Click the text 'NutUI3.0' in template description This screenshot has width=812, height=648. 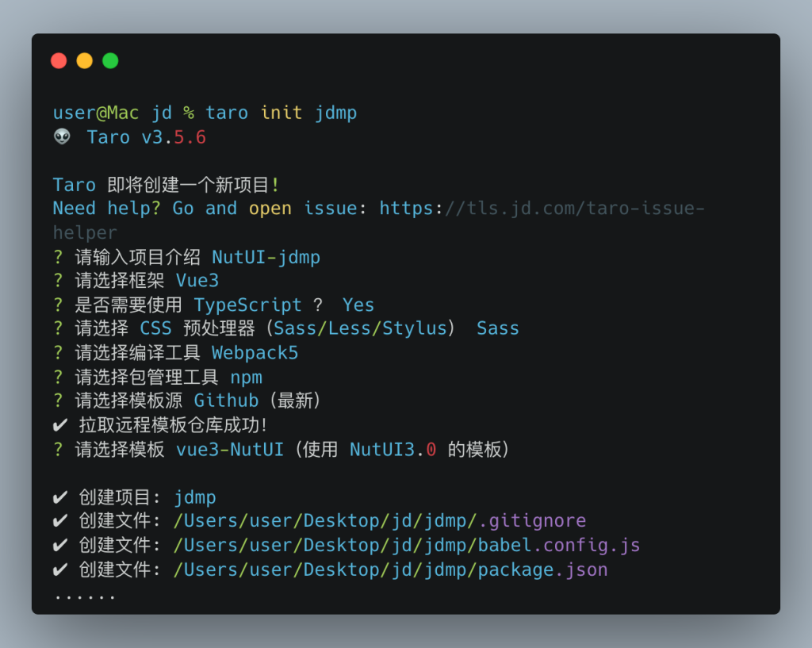coord(393,450)
